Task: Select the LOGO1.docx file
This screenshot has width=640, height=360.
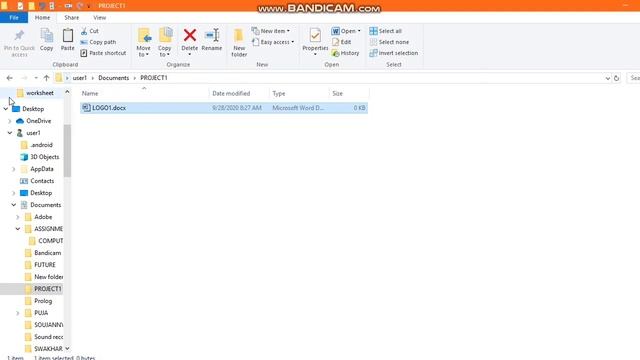Action: 224,108
